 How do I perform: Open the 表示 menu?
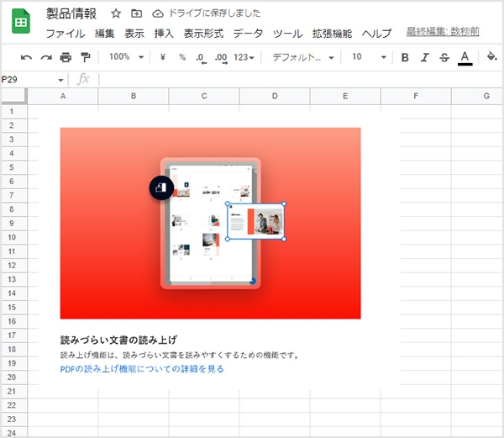click(134, 34)
